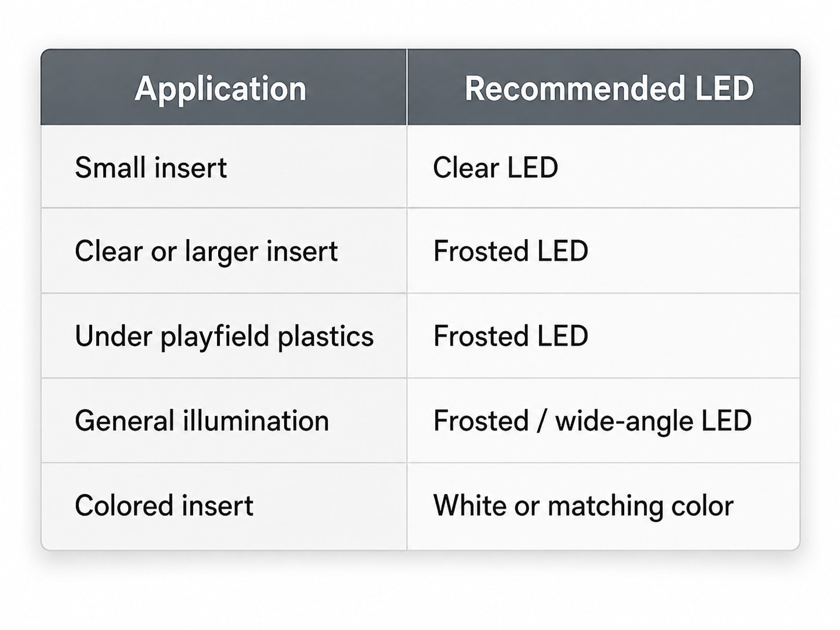Image resolution: width=840 pixels, height=630 pixels.
Task: Select the Colored insert cell
Action: pos(224,506)
